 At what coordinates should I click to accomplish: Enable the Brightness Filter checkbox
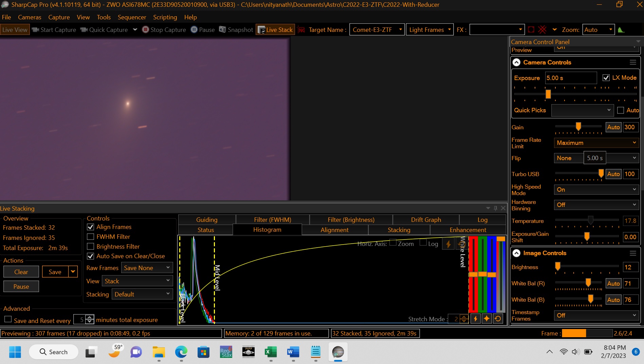point(91,247)
